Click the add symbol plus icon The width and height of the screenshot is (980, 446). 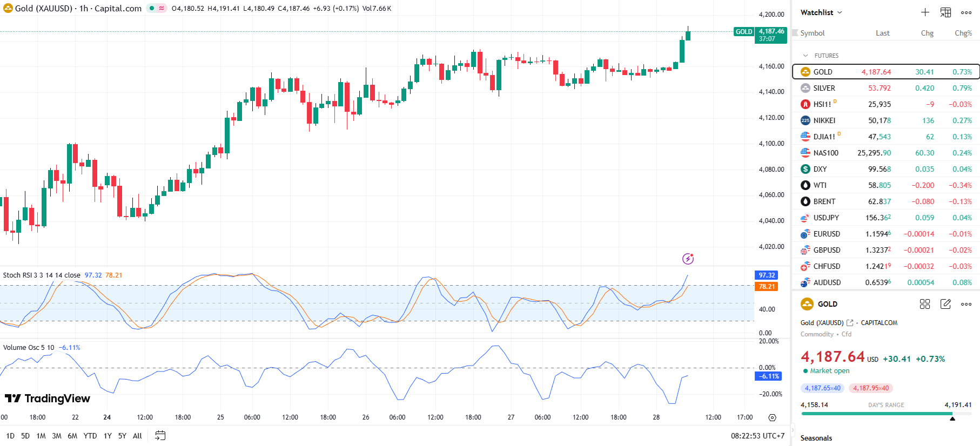pyautogui.click(x=925, y=12)
